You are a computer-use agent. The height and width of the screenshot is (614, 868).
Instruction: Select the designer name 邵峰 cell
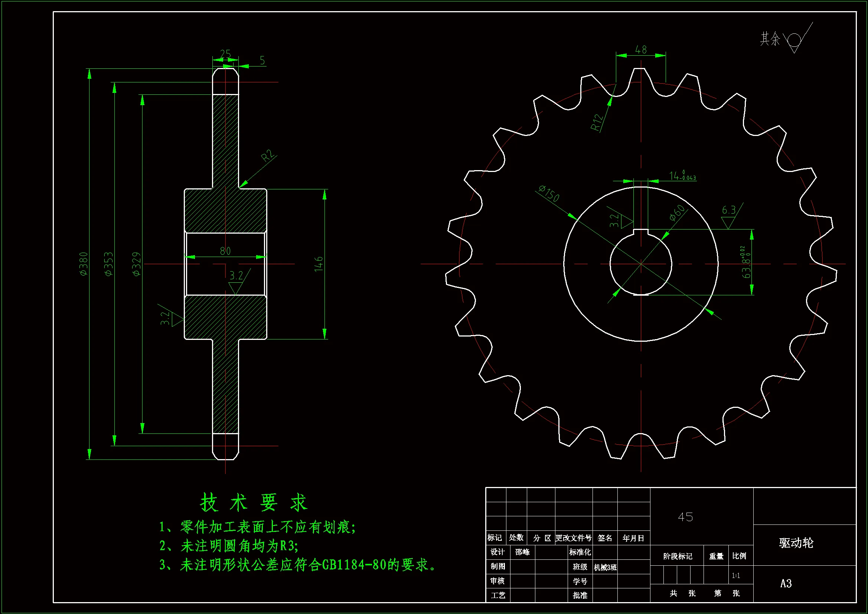pyautogui.click(x=522, y=552)
